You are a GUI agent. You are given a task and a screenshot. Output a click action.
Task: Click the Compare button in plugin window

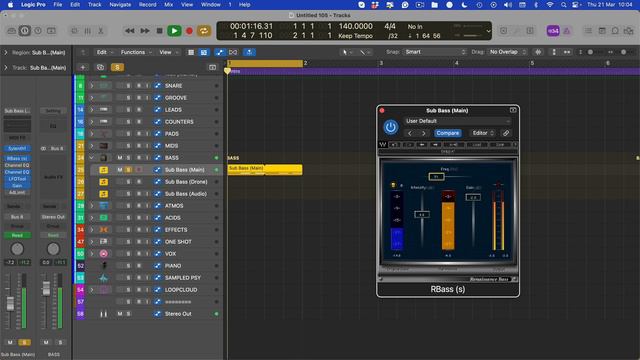(x=447, y=133)
